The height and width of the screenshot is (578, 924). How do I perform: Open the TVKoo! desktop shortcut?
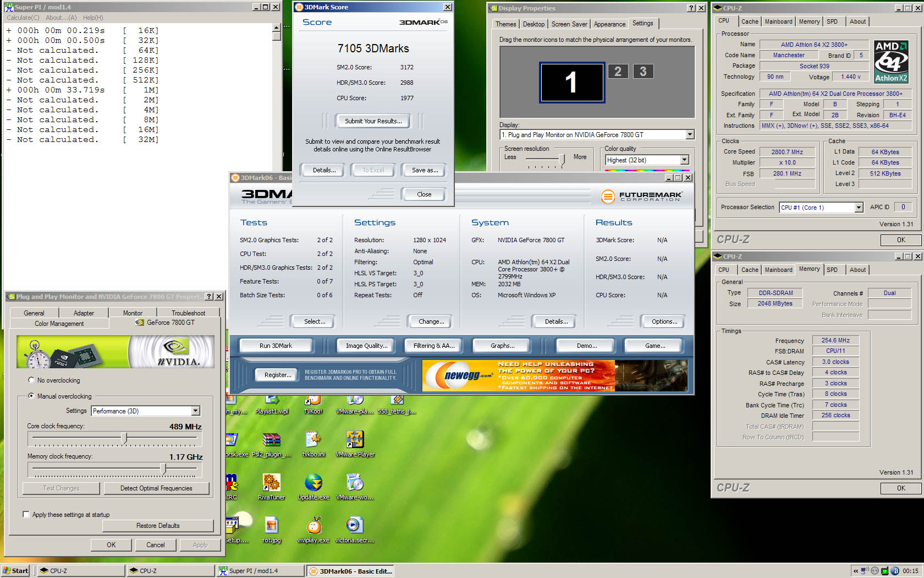pos(313,405)
